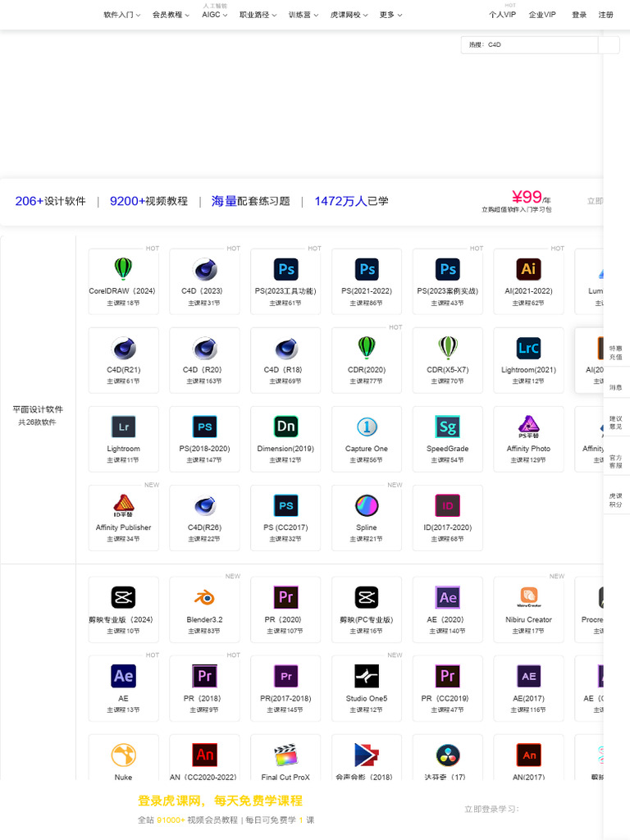Open the Blender3.2 course icon
Screen dimensions: 630x840
(204, 597)
